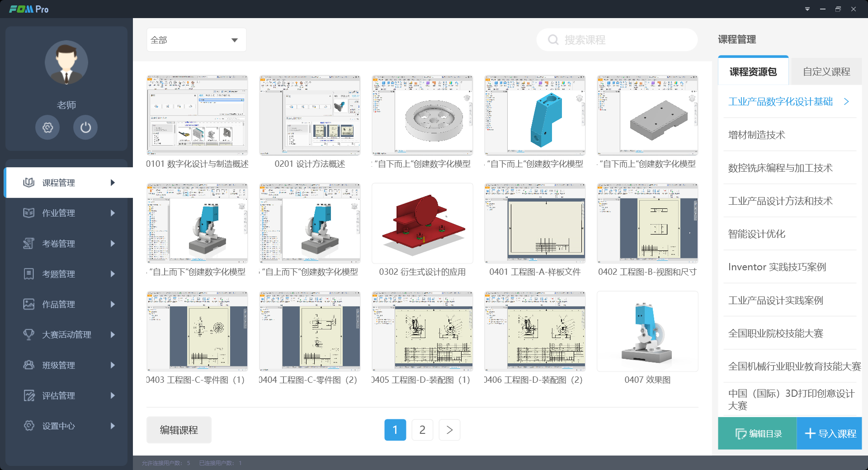
Task: Expand 工业产品数字化设计基础 chevron
Action: (846, 102)
